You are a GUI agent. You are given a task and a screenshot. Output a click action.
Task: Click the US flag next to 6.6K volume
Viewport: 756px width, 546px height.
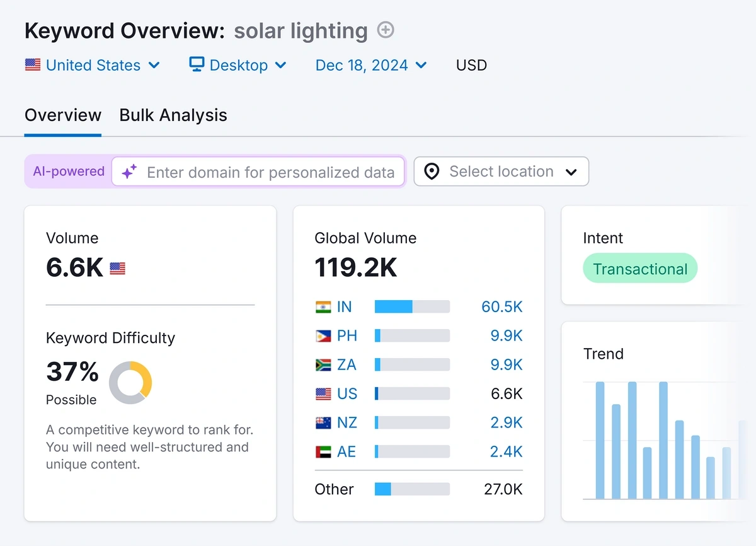tap(118, 269)
